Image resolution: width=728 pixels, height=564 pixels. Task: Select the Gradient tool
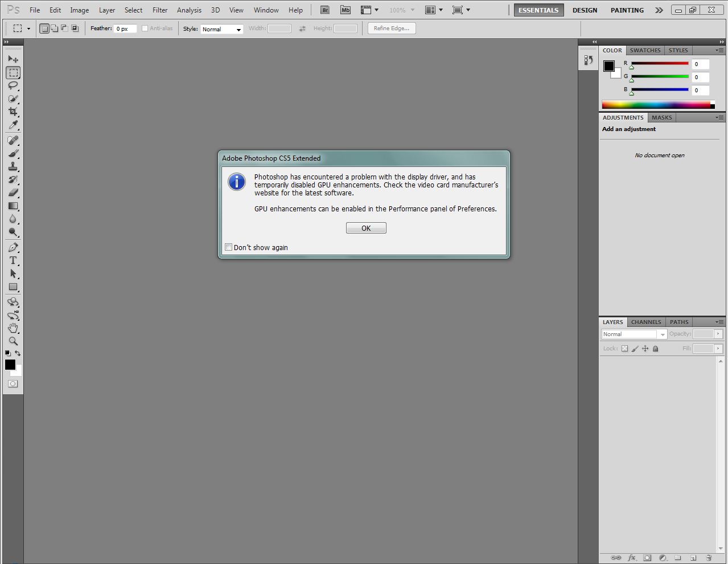13,206
